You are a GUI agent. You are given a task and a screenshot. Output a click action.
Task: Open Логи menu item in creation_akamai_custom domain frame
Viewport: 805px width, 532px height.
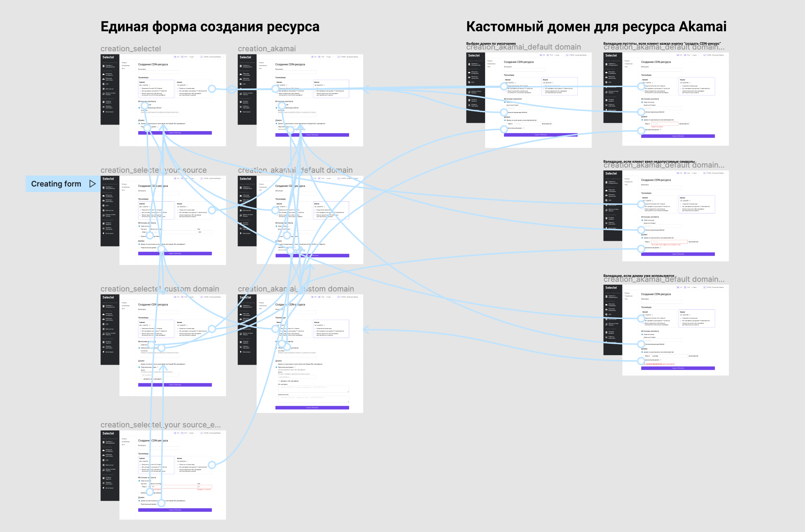point(260,309)
